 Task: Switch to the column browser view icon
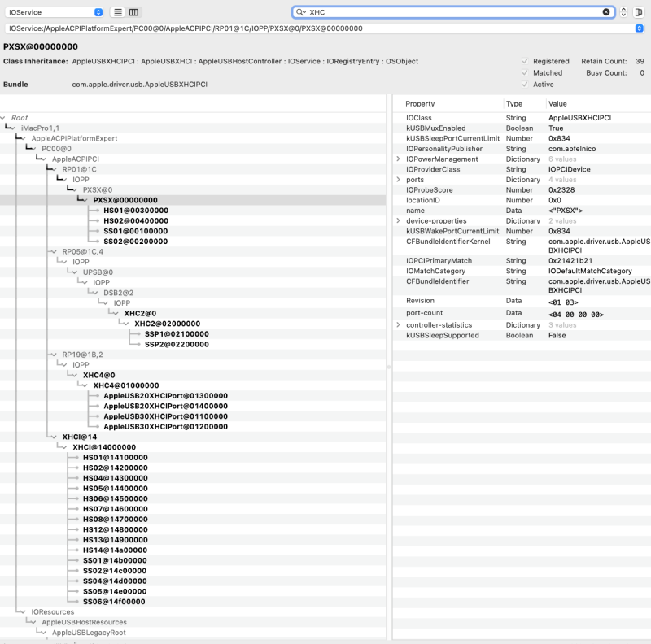point(134,12)
